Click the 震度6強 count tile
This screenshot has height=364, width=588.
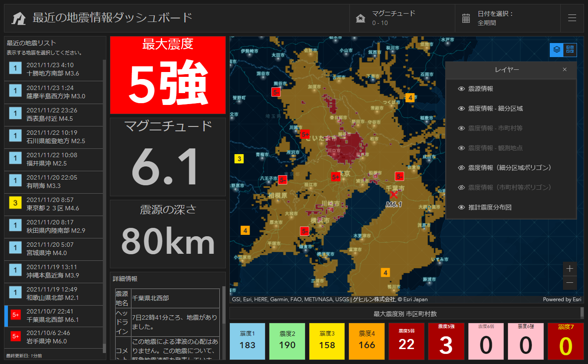[526, 341]
